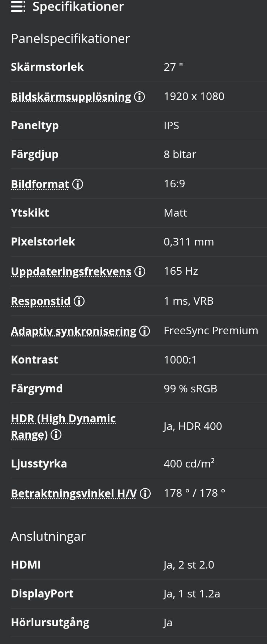Select the Anslutningar section heading

pos(48,536)
